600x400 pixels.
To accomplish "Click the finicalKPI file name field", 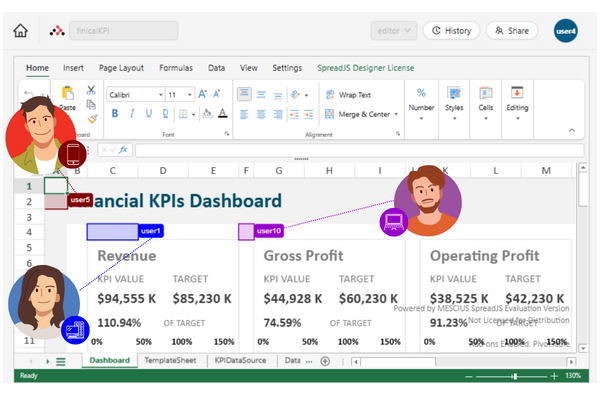I will pyautogui.click(x=124, y=31).
